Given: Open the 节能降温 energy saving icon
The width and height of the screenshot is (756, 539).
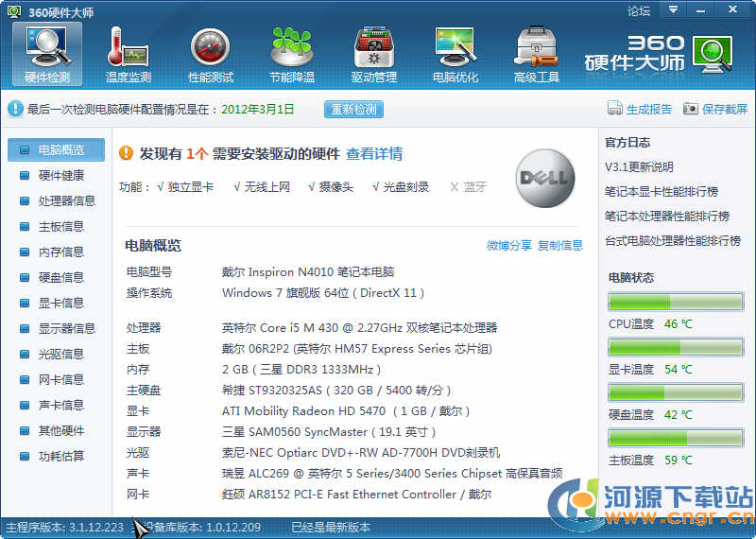Looking at the screenshot, I should click(x=291, y=47).
